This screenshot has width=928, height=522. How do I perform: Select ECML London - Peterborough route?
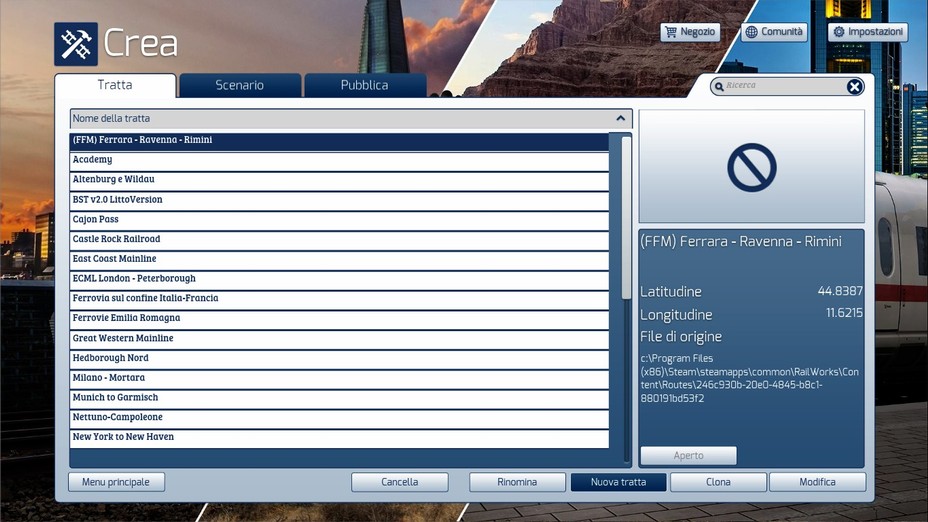pyautogui.click(x=339, y=279)
